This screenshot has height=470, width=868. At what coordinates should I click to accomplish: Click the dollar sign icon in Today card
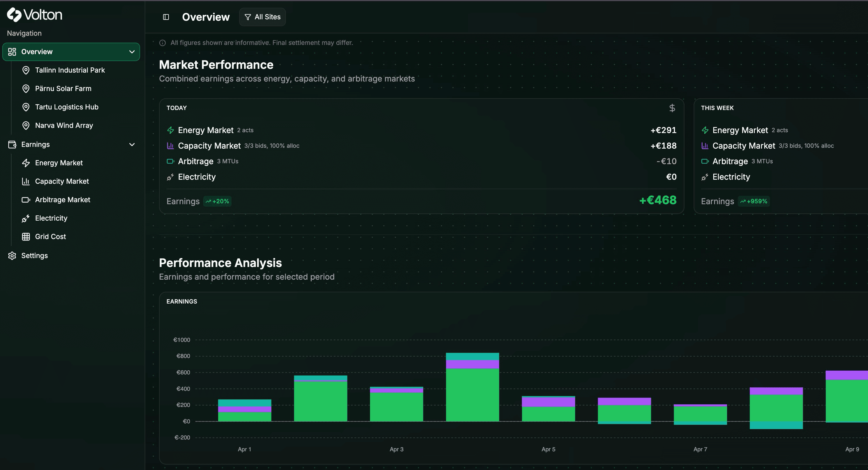coord(672,108)
